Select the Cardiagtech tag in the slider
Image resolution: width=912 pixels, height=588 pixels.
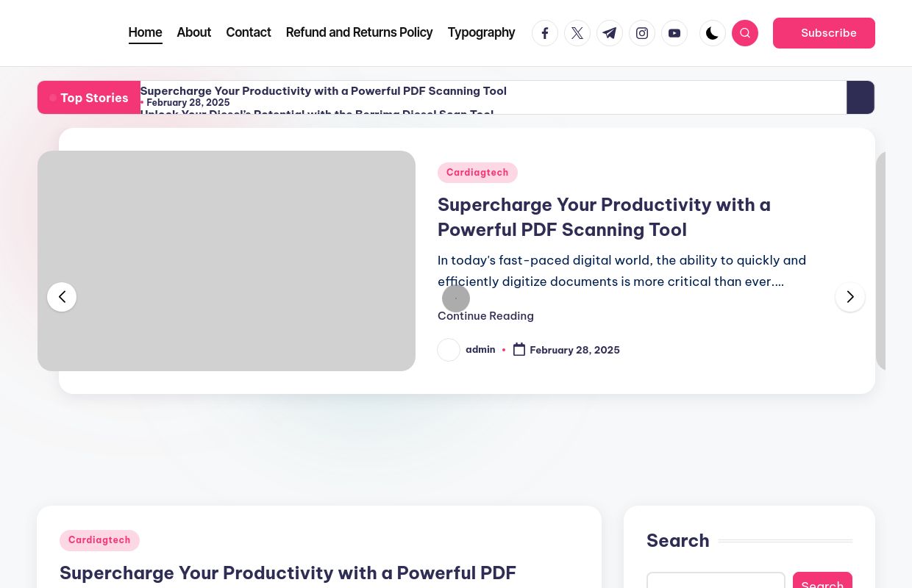(x=477, y=173)
